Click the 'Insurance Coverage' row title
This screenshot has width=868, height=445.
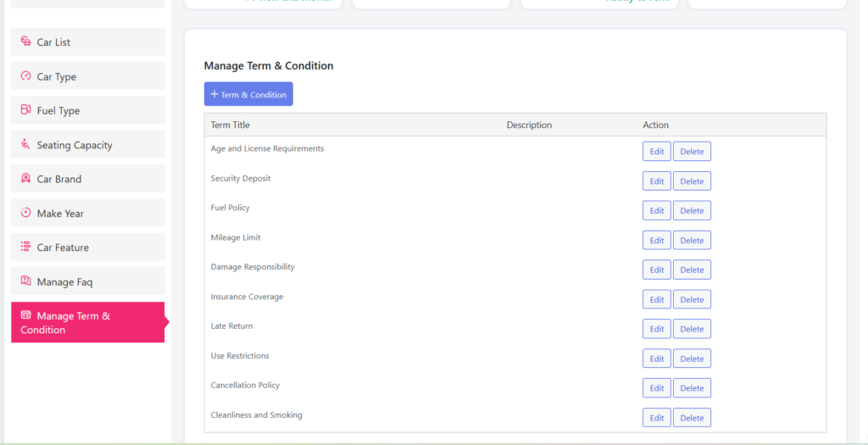coord(247,297)
